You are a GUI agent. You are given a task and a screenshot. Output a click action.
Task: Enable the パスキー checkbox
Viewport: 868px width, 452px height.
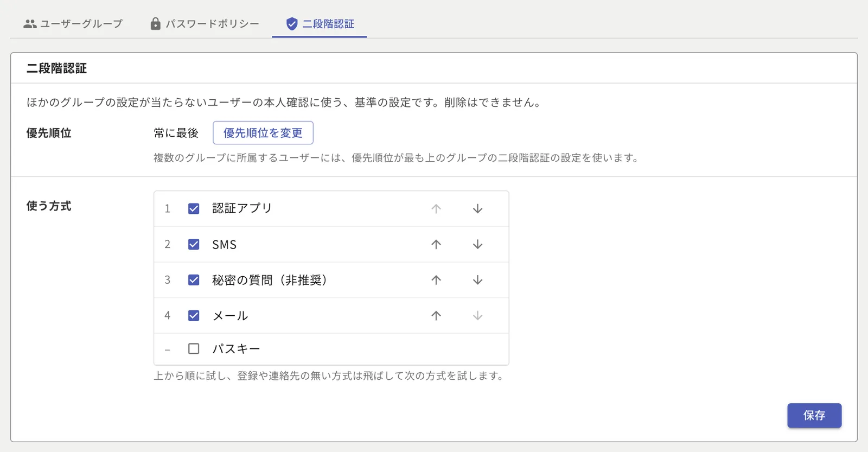(x=194, y=349)
